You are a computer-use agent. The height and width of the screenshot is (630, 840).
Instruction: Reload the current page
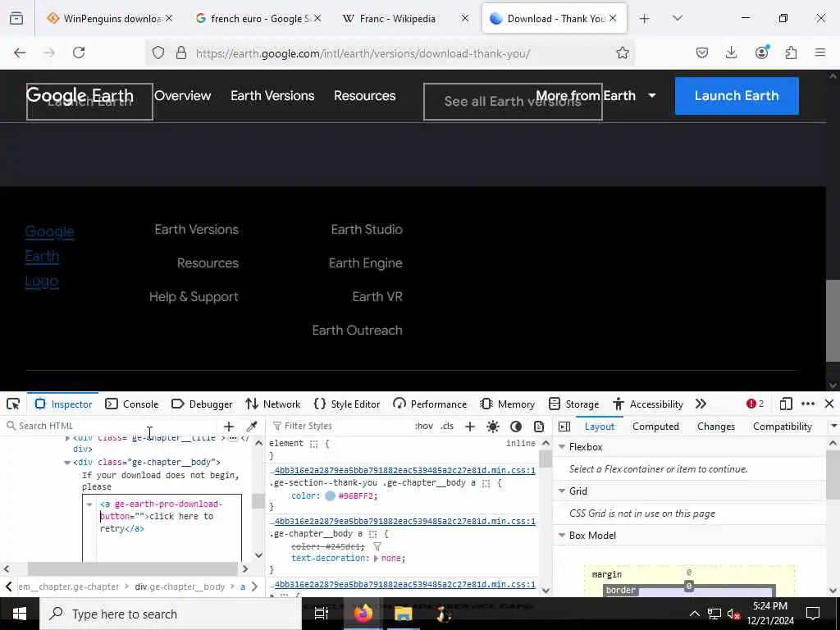[x=79, y=52]
